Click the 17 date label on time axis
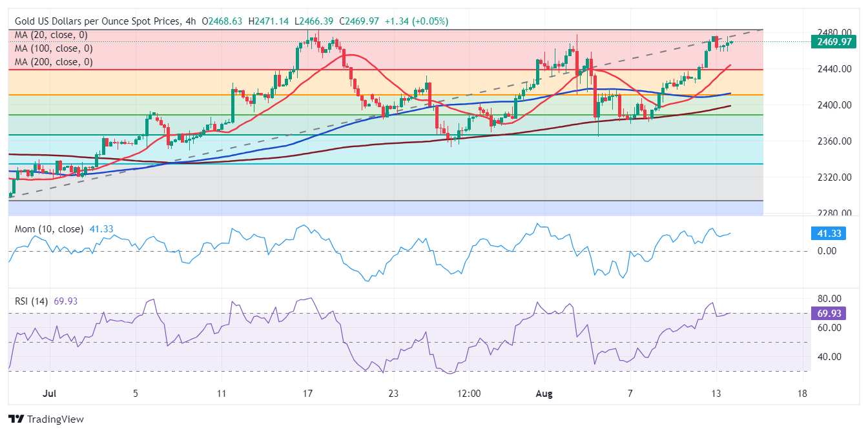Viewport: 868px width, 433px height. 307,394
